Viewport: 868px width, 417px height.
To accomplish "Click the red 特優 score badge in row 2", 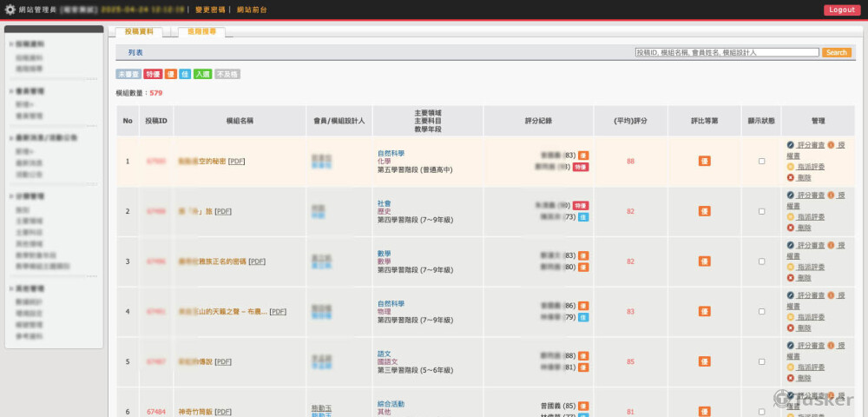I will pos(580,206).
